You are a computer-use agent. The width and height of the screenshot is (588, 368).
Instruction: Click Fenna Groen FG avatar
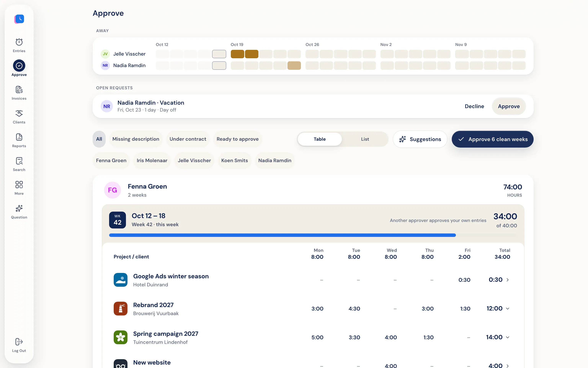coord(113,190)
